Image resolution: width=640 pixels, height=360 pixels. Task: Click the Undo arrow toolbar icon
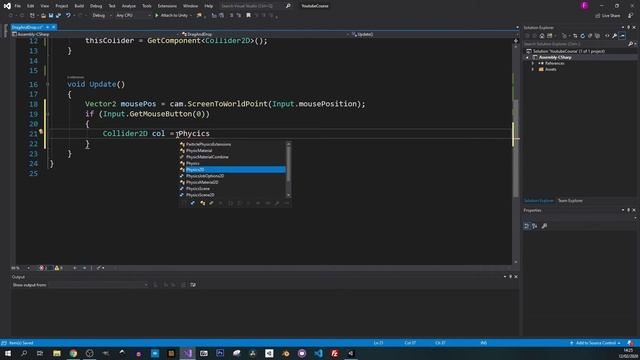[68, 16]
